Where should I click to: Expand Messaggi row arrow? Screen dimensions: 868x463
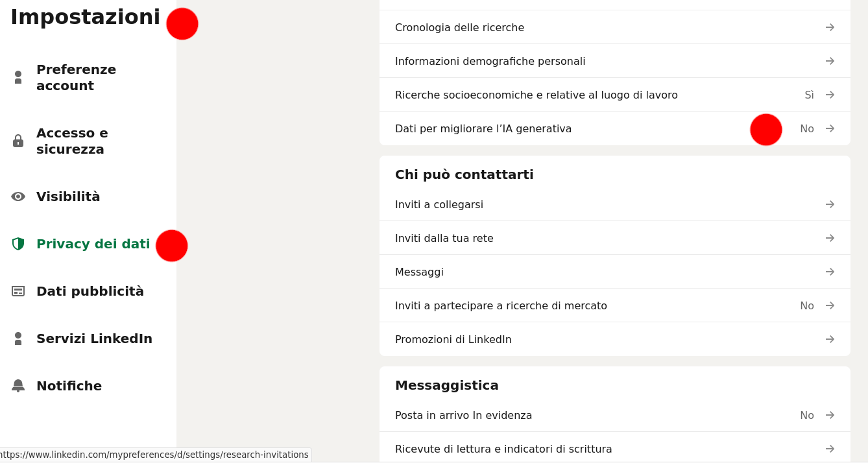[830, 272]
